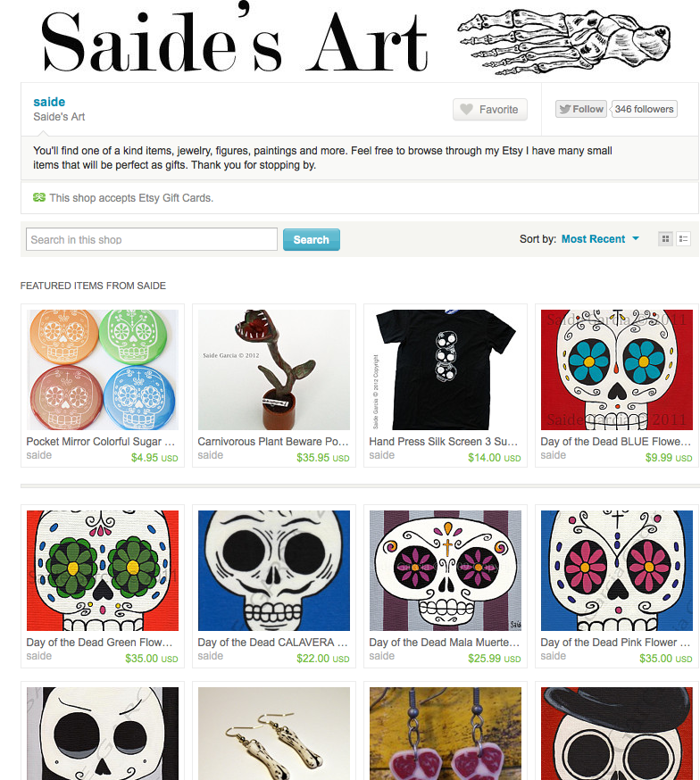This screenshot has height=780, width=700.
Task: Open Day of the Dead BLUE Flower title
Action: [x=616, y=442]
